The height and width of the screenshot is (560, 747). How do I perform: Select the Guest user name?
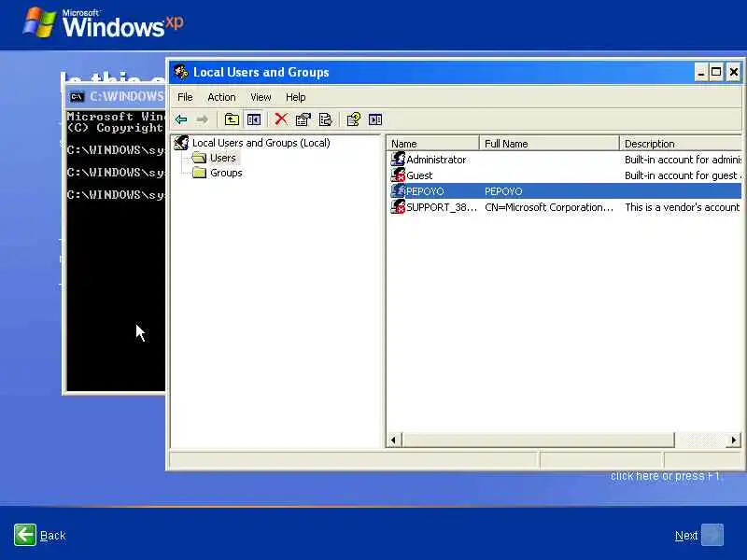click(419, 175)
